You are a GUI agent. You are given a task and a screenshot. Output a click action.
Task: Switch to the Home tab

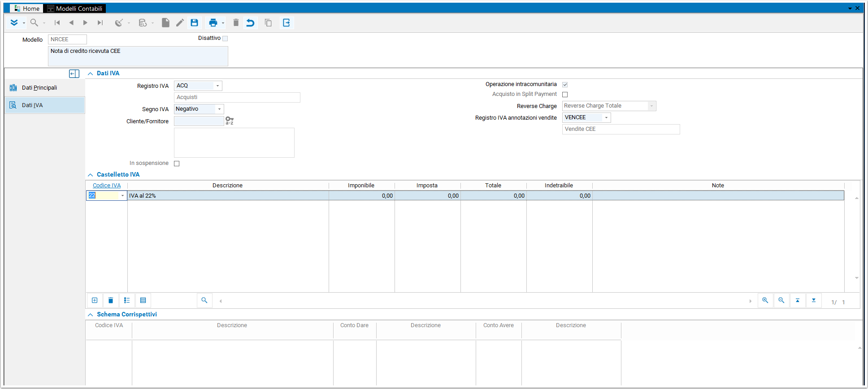[x=26, y=9]
